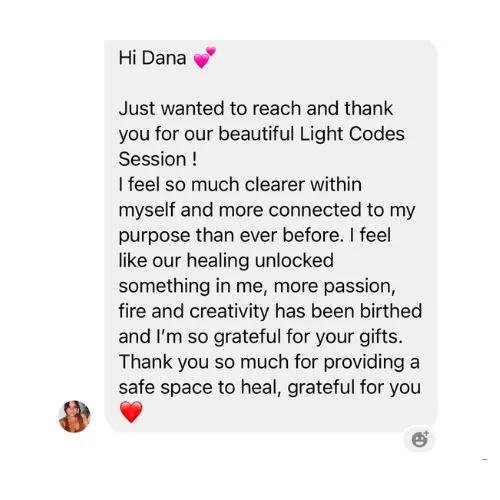The width and height of the screenshot is (500, 500).
Task: Click the empty gray area below "Hi Dana"
Action: pos(267,83)
